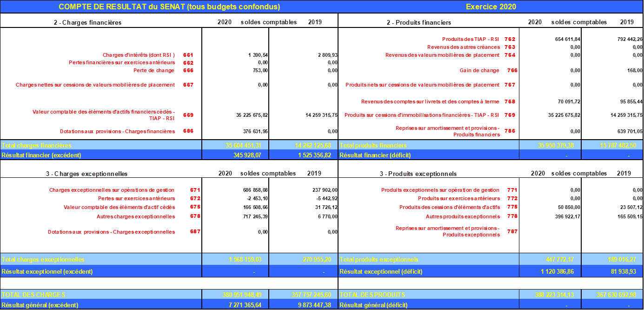Select the 1 120 386,86 deficit cell
Screen dimensions: 644x310
pos(550,271)
